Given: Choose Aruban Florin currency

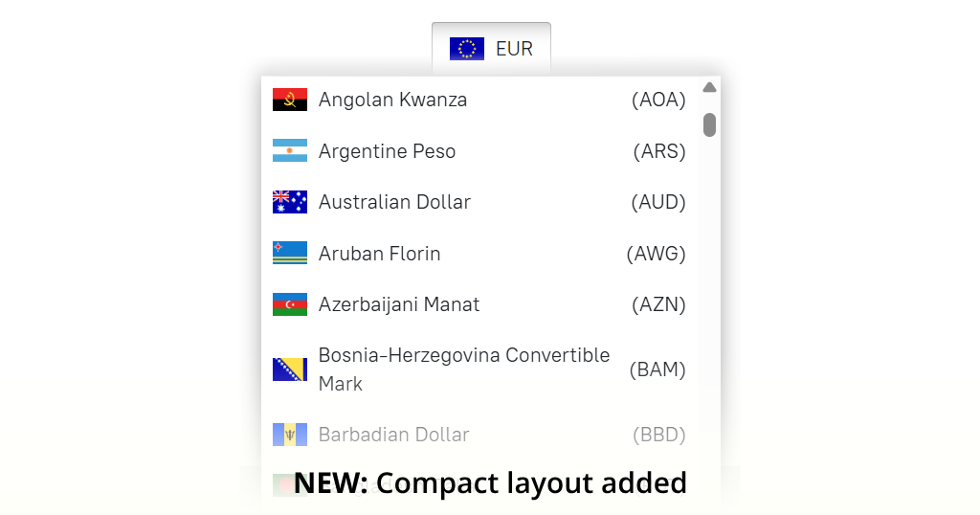Looking at the screenshot, I should pos(479,253).
